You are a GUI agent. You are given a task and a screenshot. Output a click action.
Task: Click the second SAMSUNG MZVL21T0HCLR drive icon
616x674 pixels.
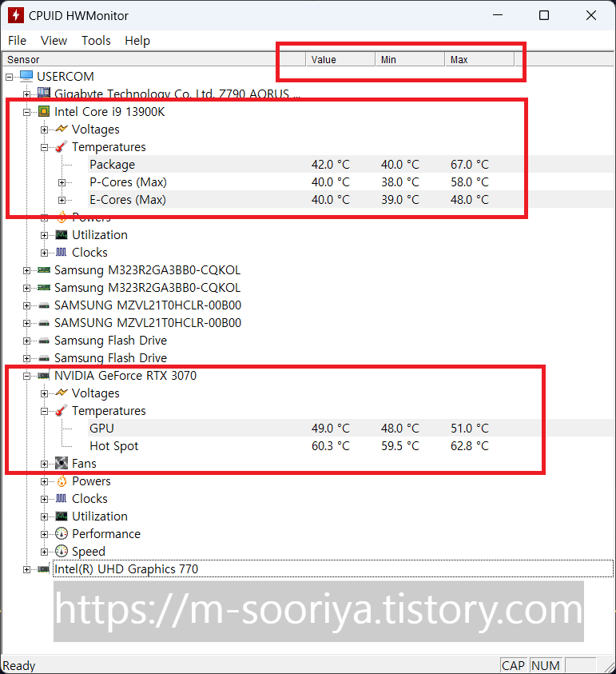pyautogui.click(x=44, y=323)
